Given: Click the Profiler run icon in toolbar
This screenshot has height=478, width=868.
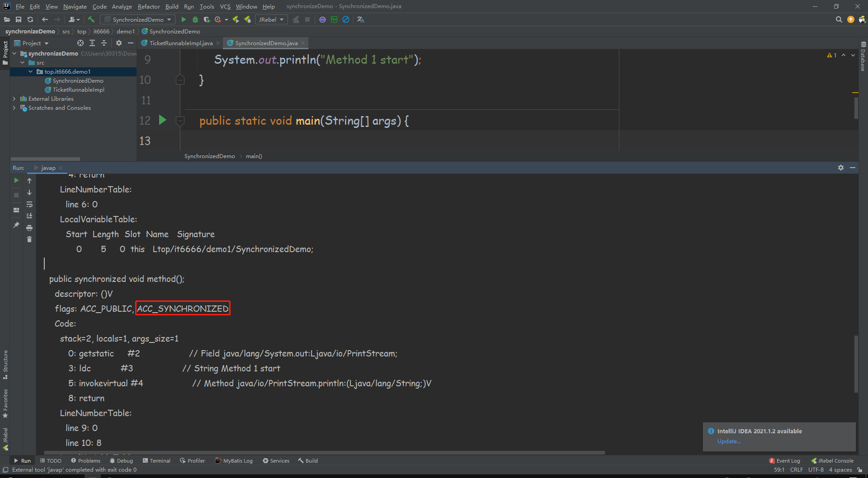Looking at the screenshot, I should tap(218, 19).
